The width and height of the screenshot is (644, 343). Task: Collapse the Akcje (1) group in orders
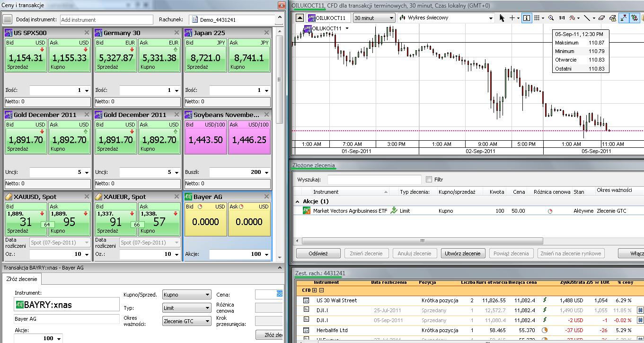298,201
